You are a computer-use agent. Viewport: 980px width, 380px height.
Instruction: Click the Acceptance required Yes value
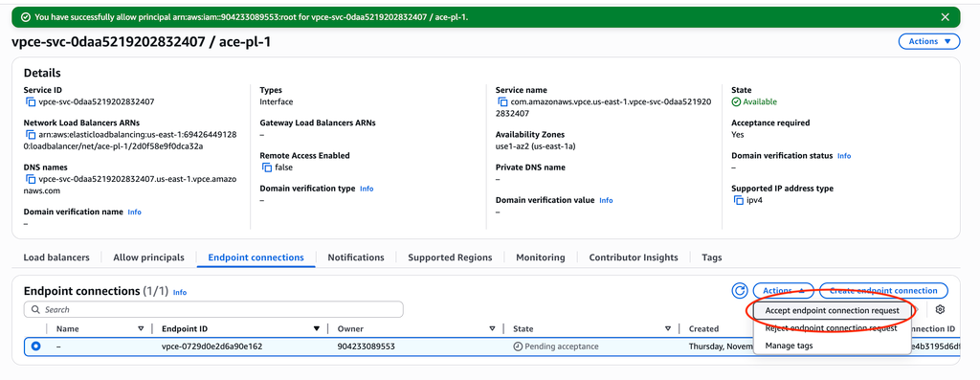coord(738,134)
